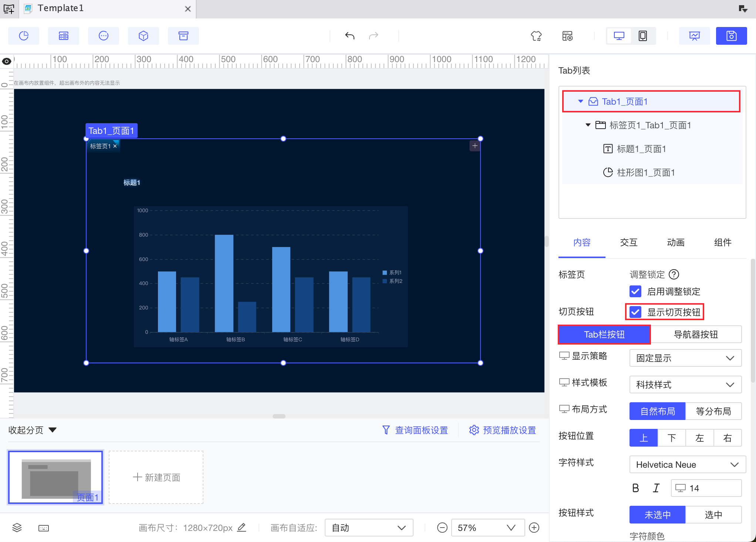Zoom in with plus circle

(x=534, y=528)
